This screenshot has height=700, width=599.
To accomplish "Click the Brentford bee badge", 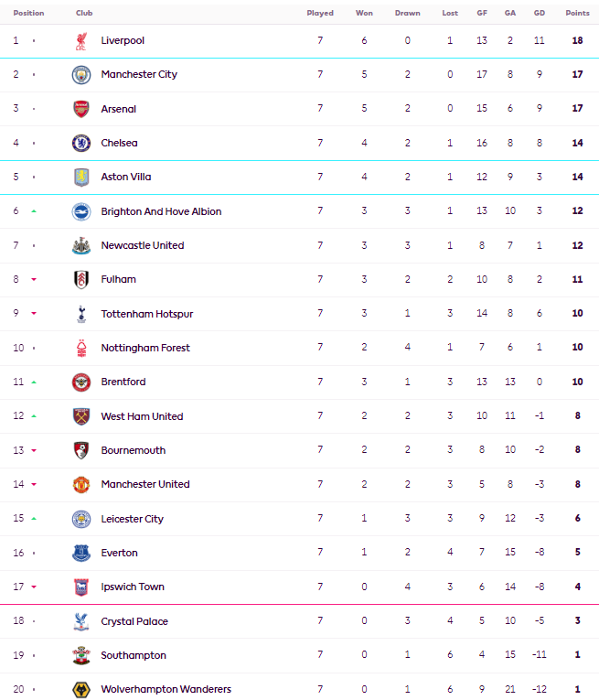I will [81, 382].
